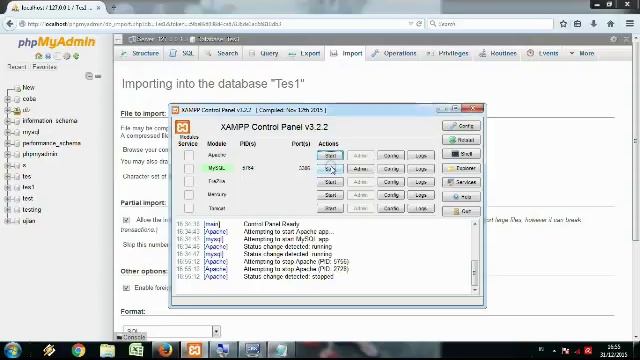Open Help in XAMPP panel
Screen dimensions: 640x360
(x=461, y=197)
